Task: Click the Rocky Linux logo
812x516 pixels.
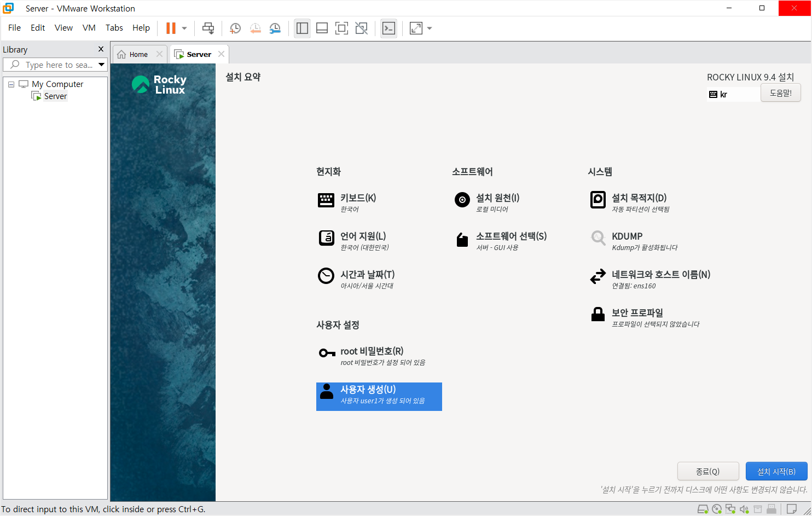Action: coord(159,84)
